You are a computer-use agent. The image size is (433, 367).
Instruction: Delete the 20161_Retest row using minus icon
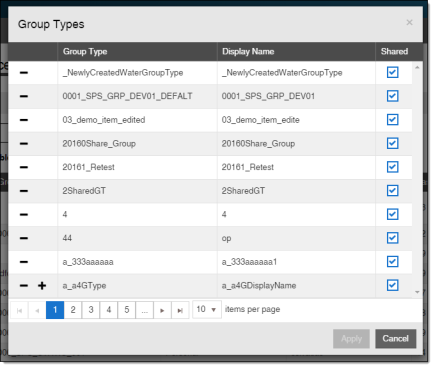tap(24, 167)
